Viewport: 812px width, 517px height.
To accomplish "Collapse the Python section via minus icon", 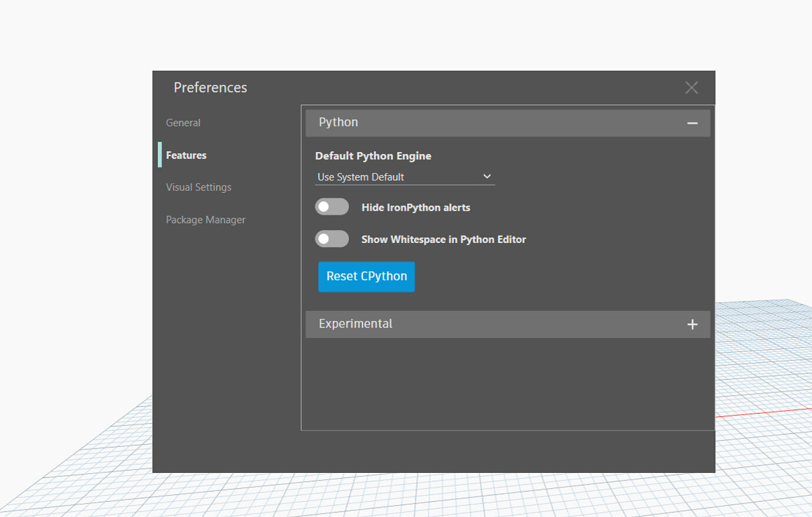I will [693, 122].
